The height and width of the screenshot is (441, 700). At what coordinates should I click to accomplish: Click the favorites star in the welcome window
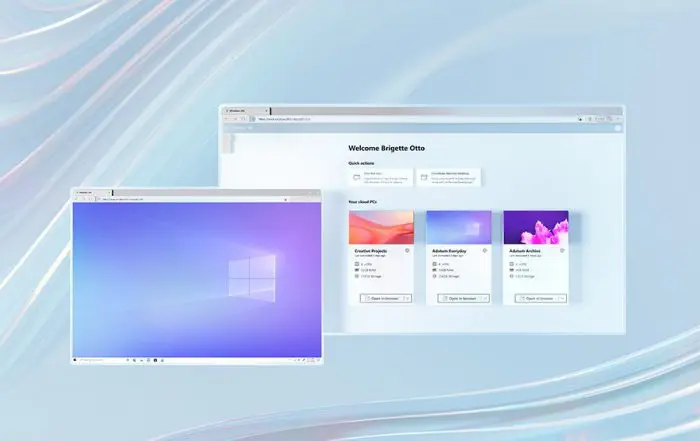click(580, 119)
